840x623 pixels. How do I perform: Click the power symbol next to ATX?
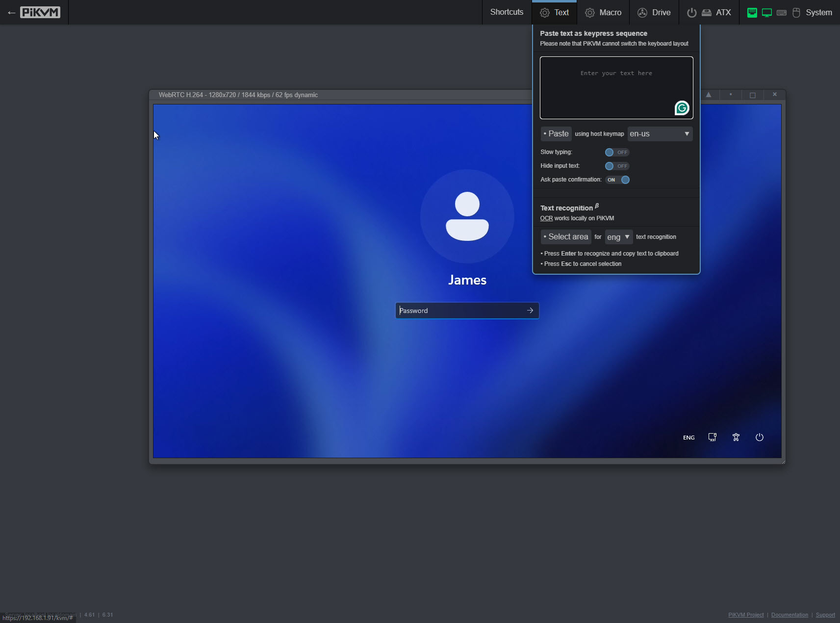coord(691,12)
